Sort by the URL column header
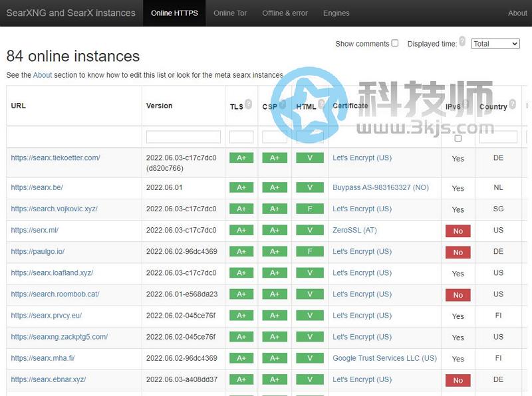The width and height of the screenshot is (532, 396). pyautogui.click(x=19, y=106)
